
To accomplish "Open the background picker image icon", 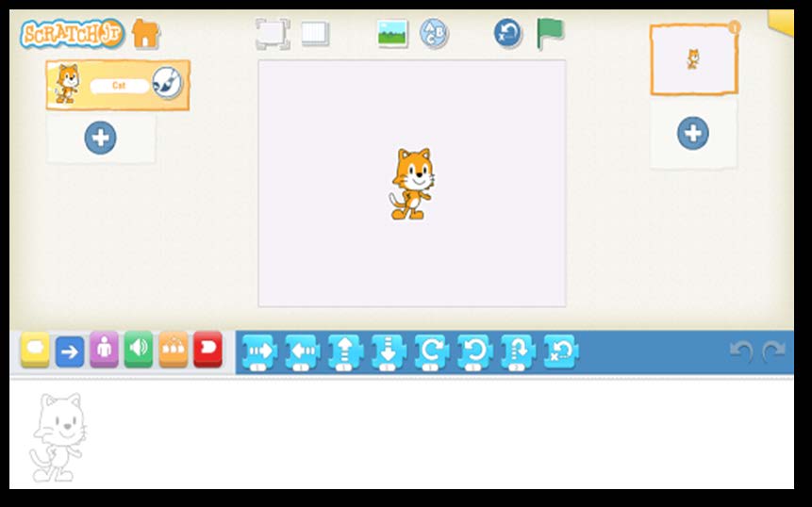I will [x=392, y=34].
